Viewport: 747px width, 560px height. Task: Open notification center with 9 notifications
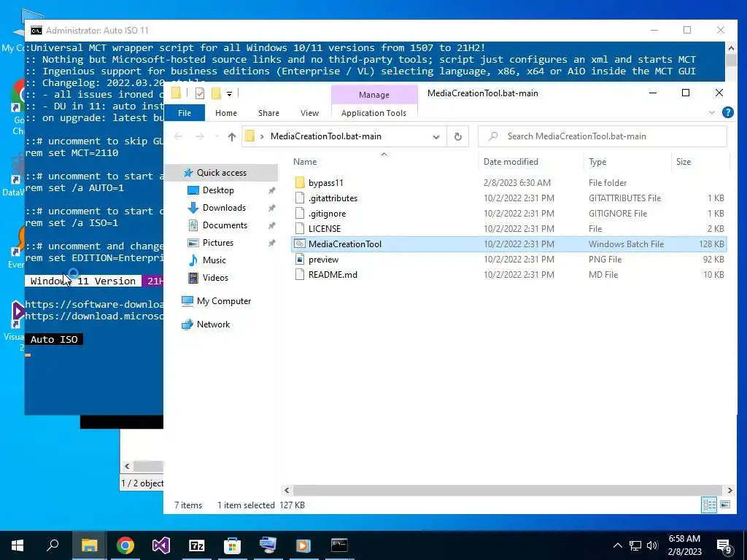724,545
